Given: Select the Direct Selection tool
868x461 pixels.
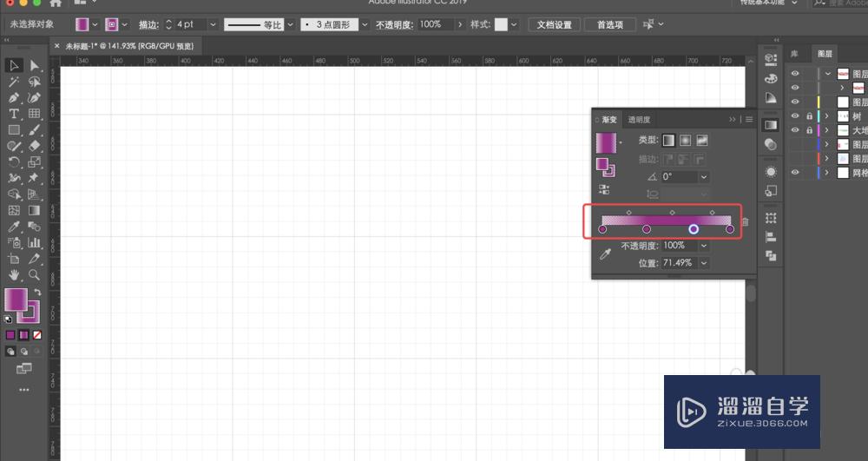Looking at the screenshot, I should click(x=35, y=65).
